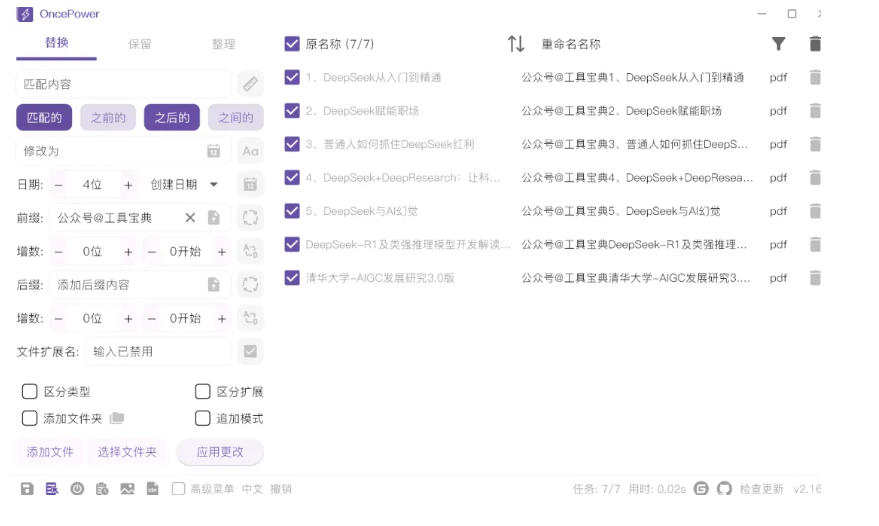
Task: Click the file icon in the 前缀 field
Action: (214, 218)
